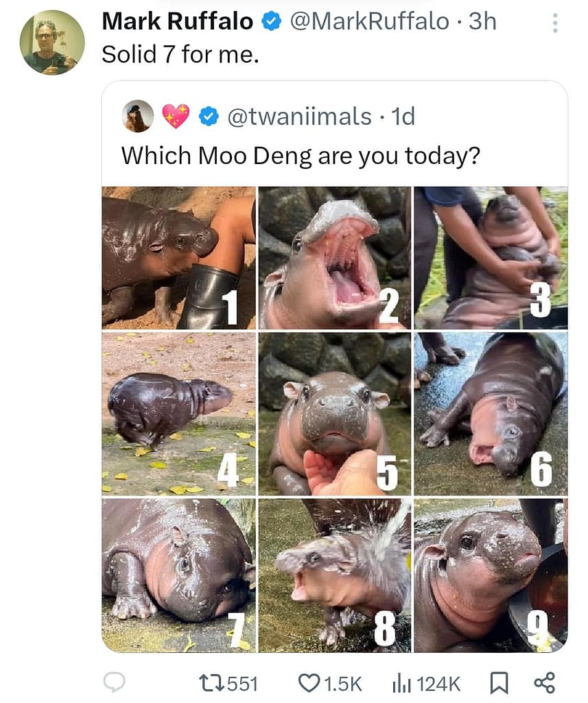Click the 3h timestamp
The image size is (588, 703).
482,22
